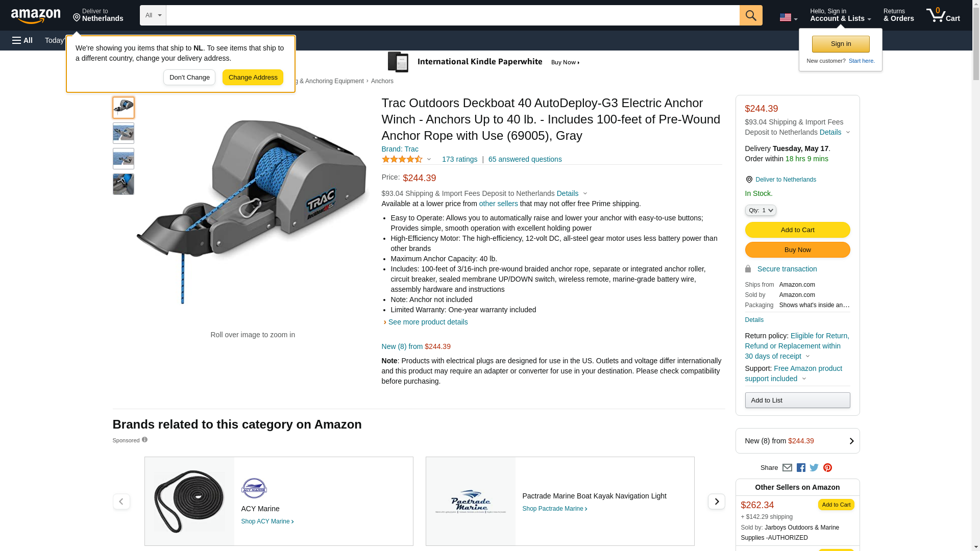Open the Amazon logo home link
This screenshot has height=551, width=980.
[36, 16]
